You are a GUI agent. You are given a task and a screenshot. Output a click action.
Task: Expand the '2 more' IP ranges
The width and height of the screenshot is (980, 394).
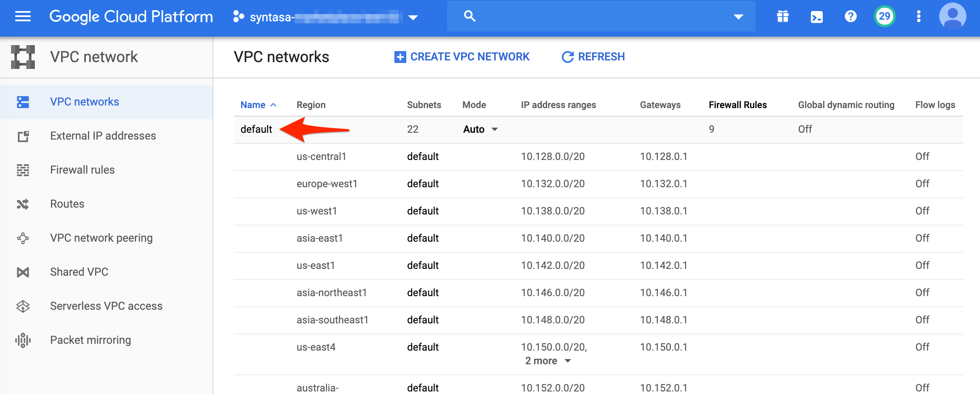(547, 361)
